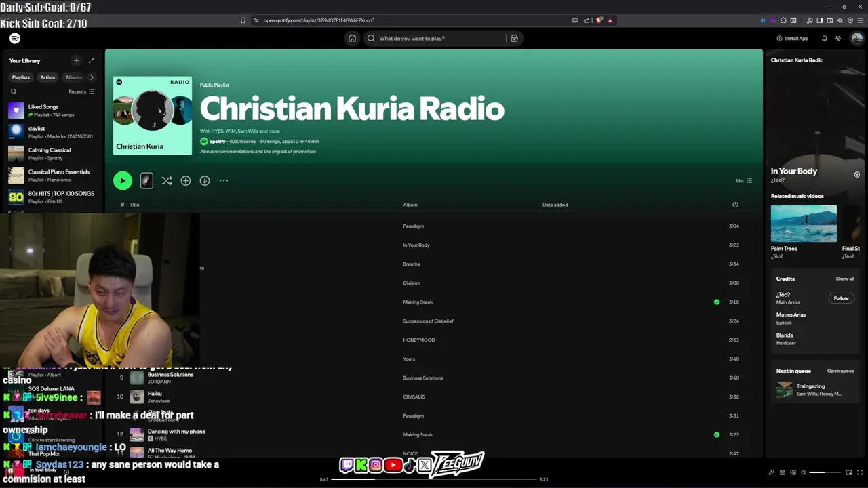Viewport: 868px width, 488px height.
Task: Add In Your Body to Liked Songs
Action: 857,175
